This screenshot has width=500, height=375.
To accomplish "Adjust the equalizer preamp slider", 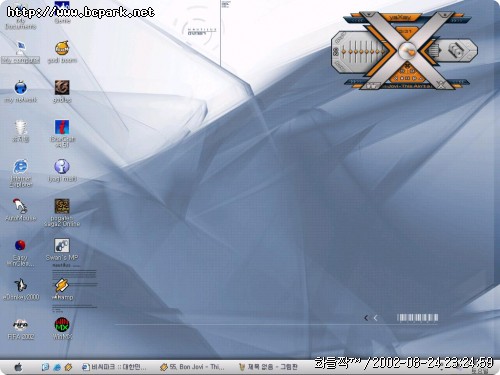I will [x=343, y=52].
